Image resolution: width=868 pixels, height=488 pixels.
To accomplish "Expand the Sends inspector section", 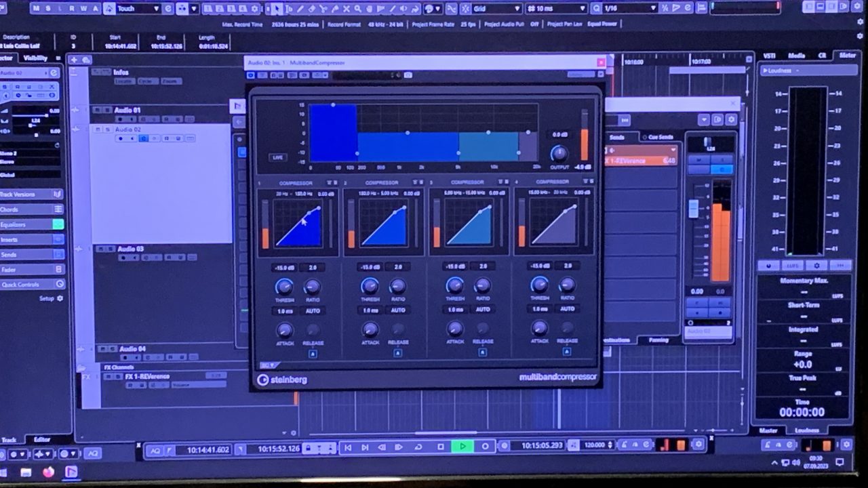I will click(x=31, y=254).
